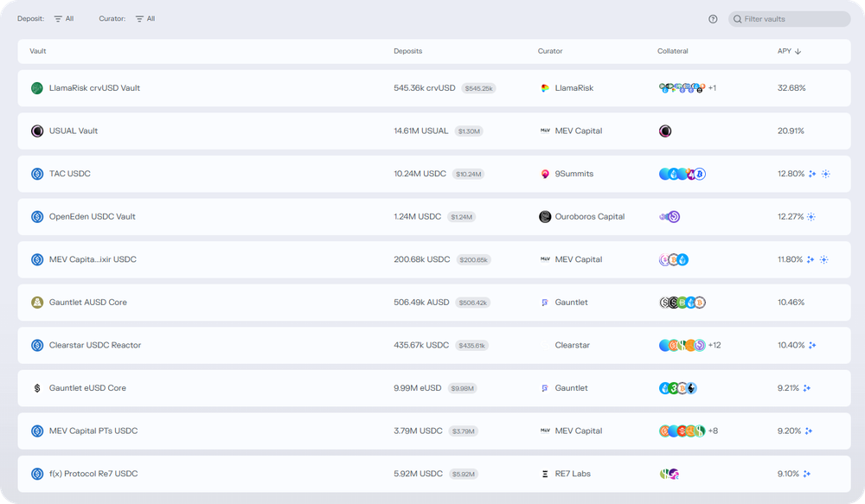Click the +12 collateral overflow for Clearstar
Screen dimensions: 865x504
(714, 346)
